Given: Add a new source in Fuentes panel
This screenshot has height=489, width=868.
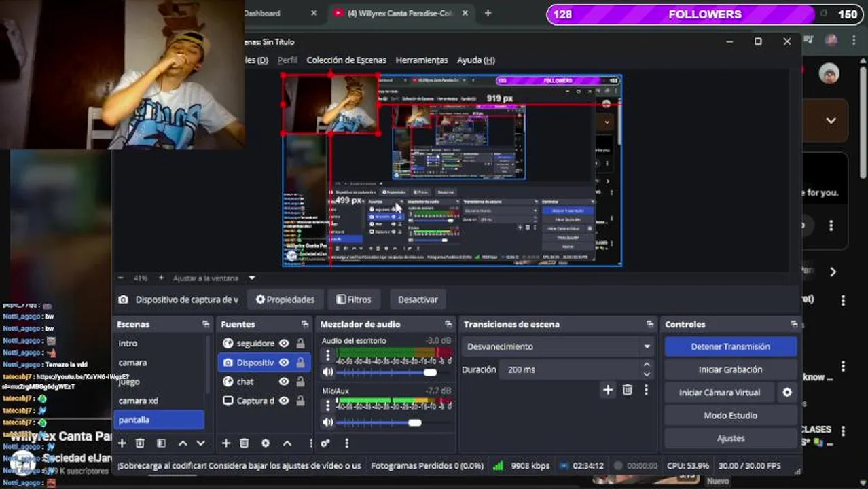Looking at the screenshot, I should pyautogui.click(x=225, y=443).
